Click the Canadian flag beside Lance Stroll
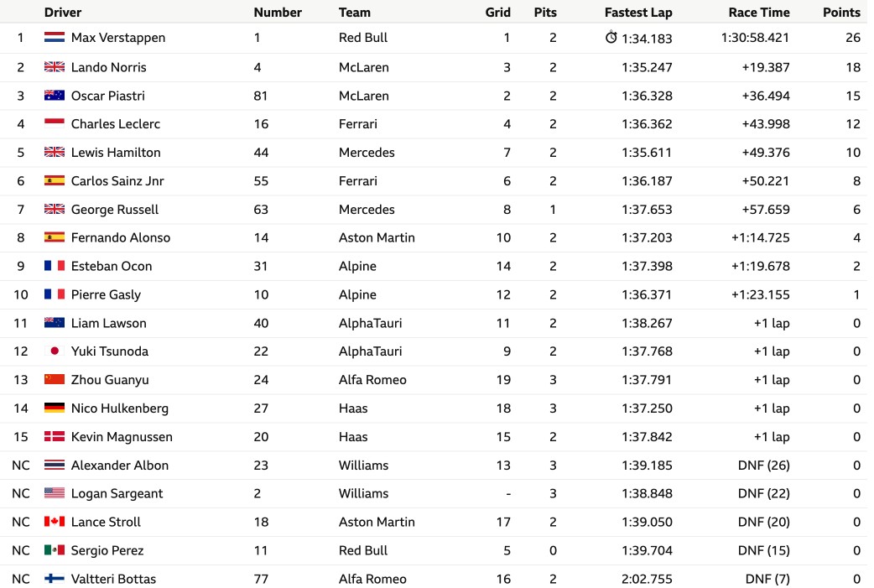This screenshot has height=588, width=874. point(54,522)
